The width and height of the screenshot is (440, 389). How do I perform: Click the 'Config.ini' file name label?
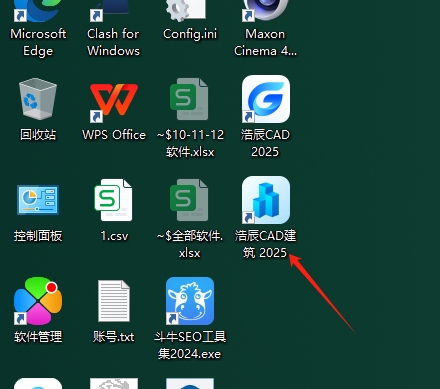(190, 34)
